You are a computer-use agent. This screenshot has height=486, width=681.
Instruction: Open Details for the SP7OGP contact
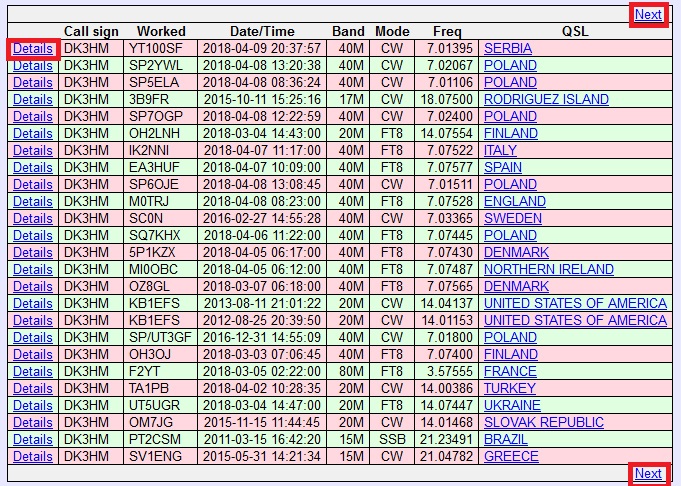(x=33, y=116)
